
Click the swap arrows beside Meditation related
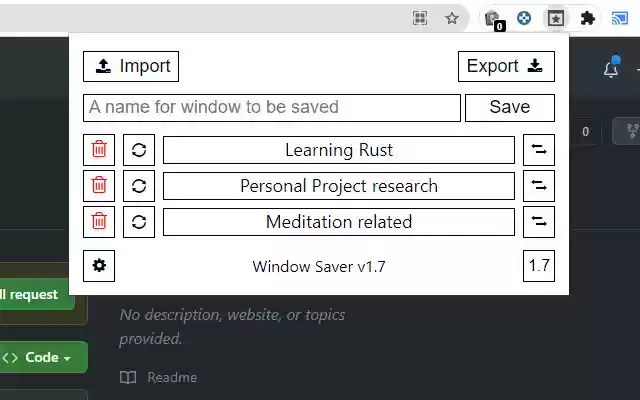[x=539, y=222]
